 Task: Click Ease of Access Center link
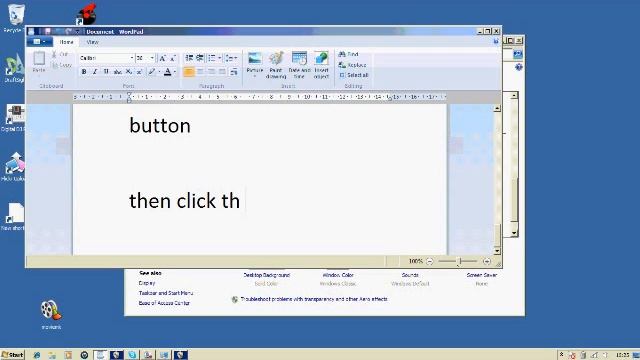click(164, 303)
